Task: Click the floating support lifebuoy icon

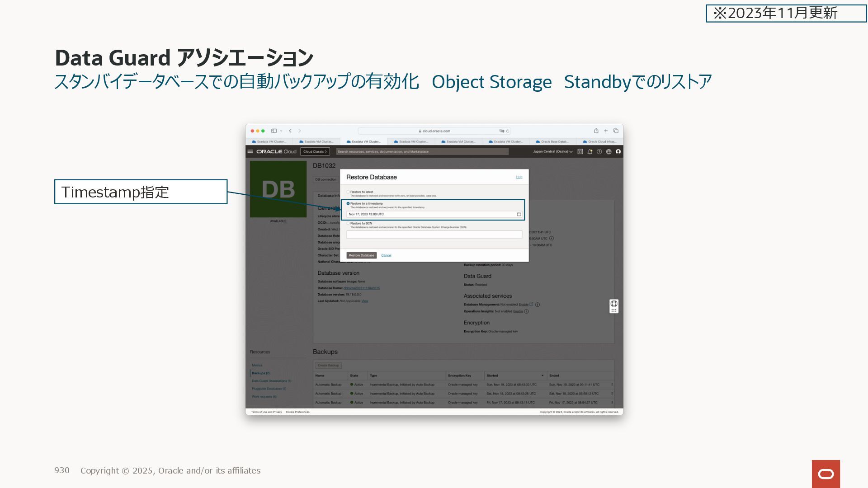Action: (613, 304)
